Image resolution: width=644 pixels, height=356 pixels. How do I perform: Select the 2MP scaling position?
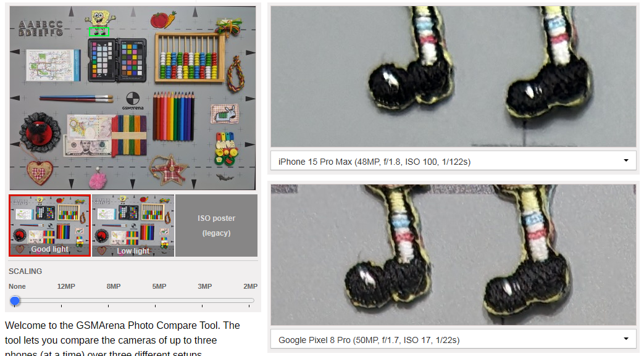249,301
